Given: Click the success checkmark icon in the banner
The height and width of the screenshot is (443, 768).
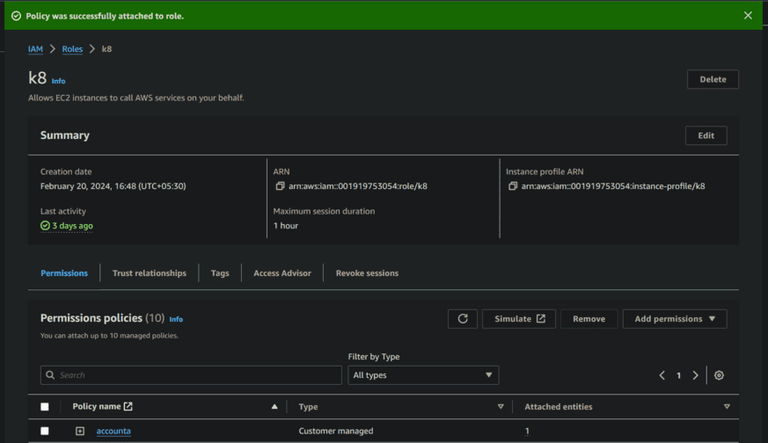Looking at the screenshot, I should tap(16, 16).
